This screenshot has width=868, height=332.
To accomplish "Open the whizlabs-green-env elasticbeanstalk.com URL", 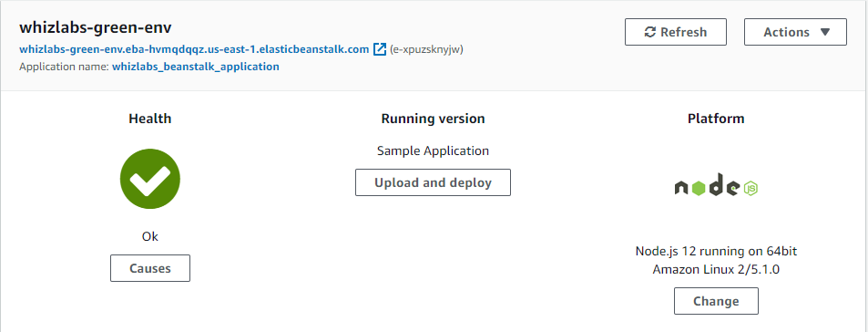I will (194, 48).
